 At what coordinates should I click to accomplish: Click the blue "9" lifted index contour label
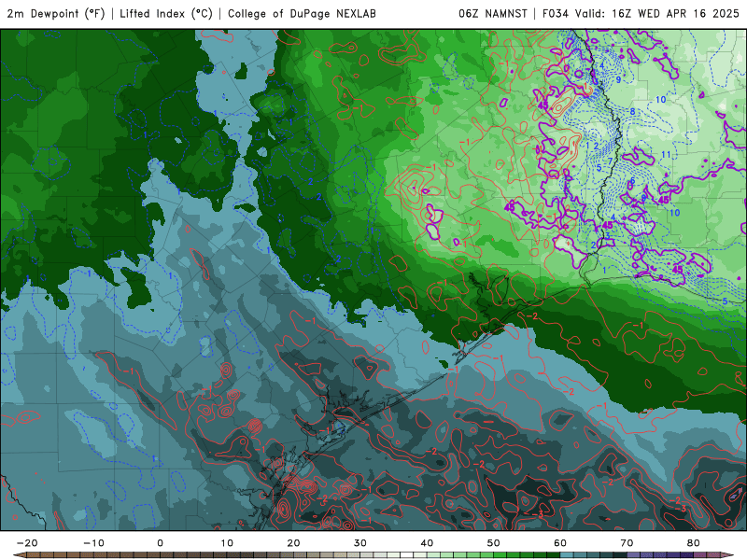[618, 79]
